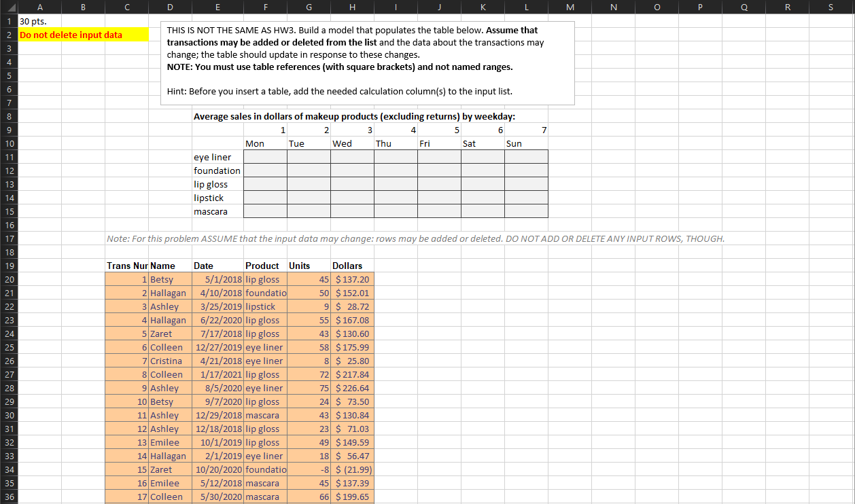This screenshot has height=504, width=855.
Task: Select row 1 header
Action: tap(9, 21)
